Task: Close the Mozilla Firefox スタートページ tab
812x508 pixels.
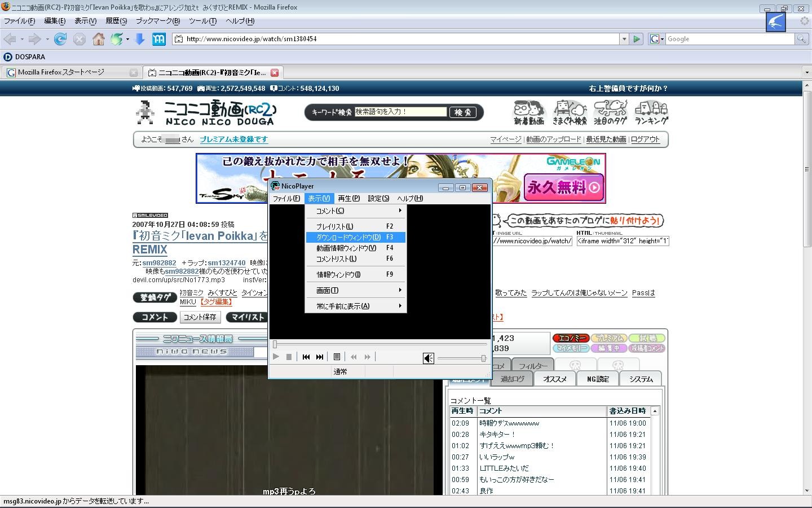Action: point(134,73)
